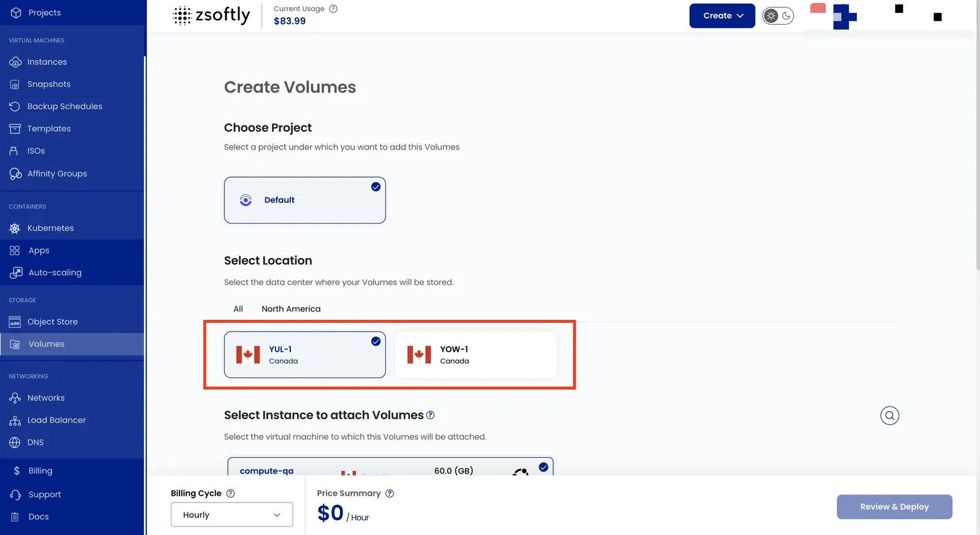Click the search icon beside instance selection

pos(889,415)
